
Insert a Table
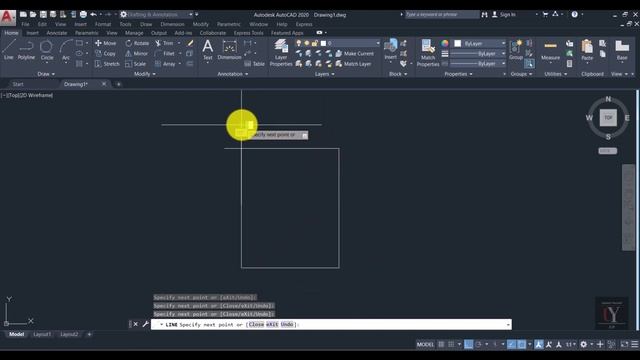coord(255,64)
